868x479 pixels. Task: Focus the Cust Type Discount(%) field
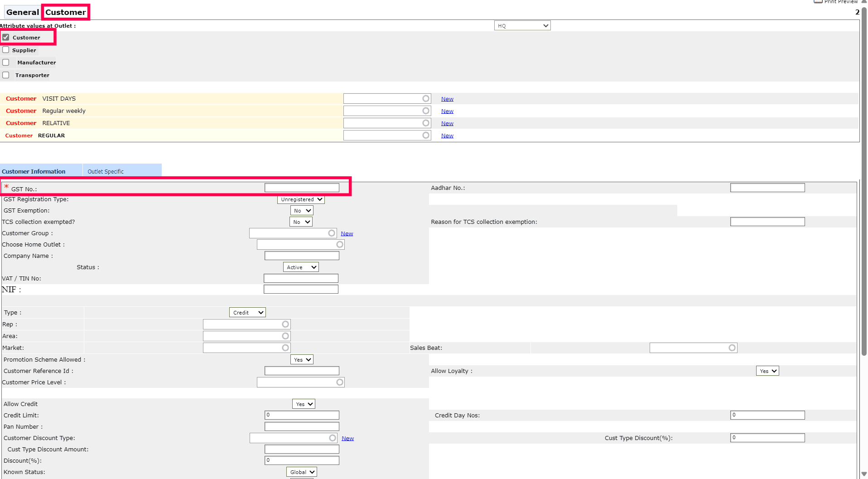767,438
